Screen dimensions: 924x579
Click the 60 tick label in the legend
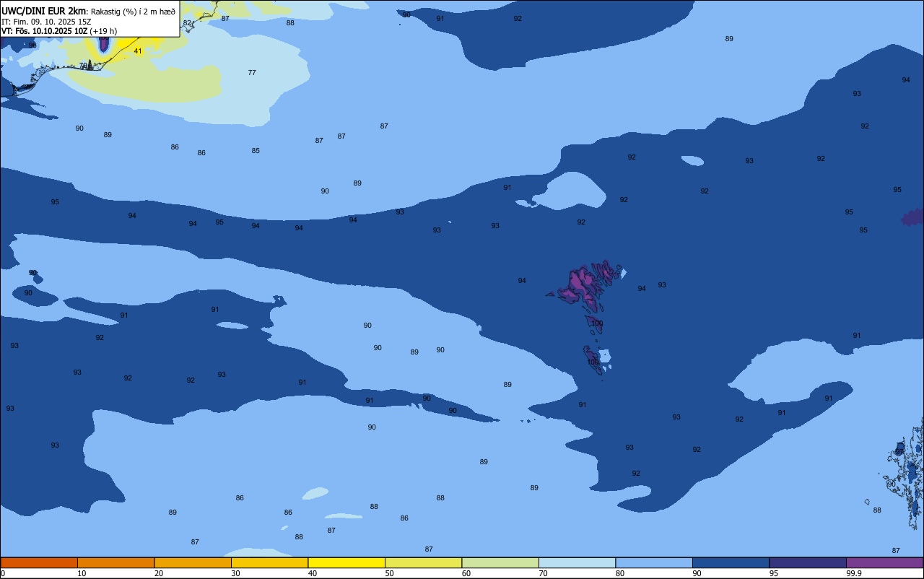tap(466, 573)
